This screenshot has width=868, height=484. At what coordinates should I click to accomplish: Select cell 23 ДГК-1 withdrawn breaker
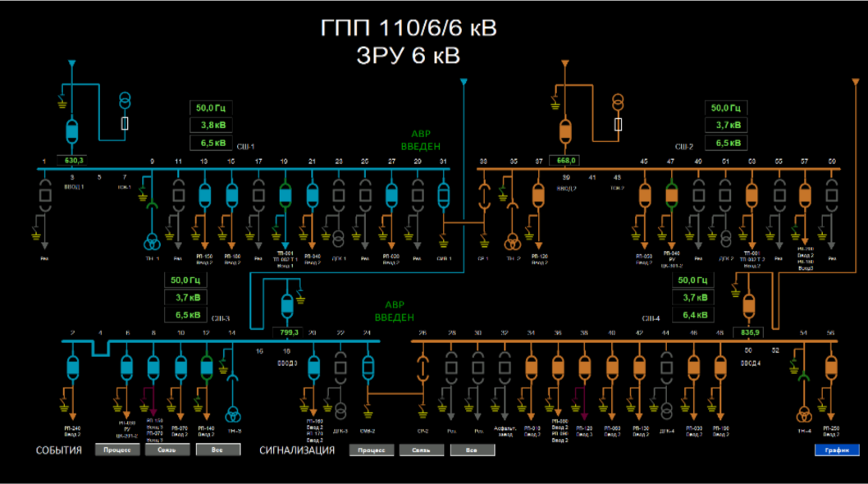click(339, 195)
